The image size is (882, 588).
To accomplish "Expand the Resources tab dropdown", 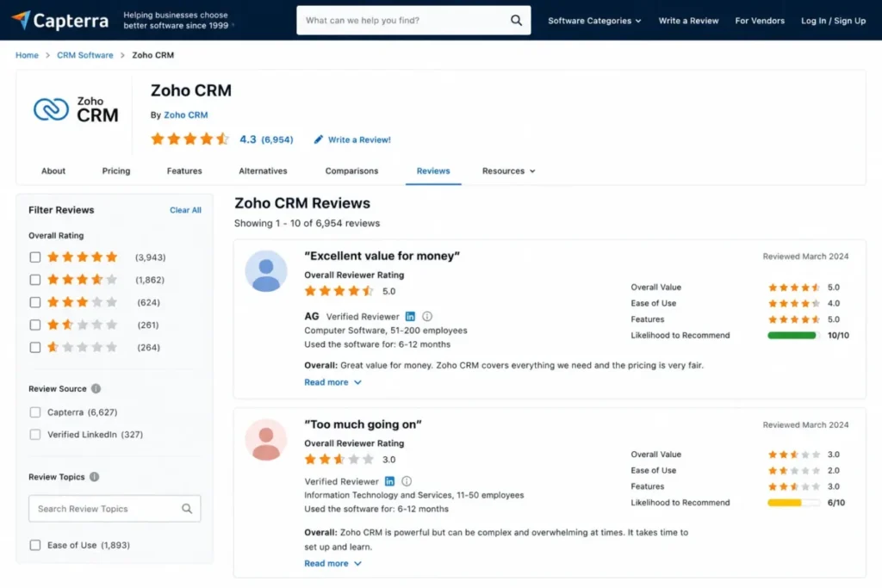I will coord(508,171).
